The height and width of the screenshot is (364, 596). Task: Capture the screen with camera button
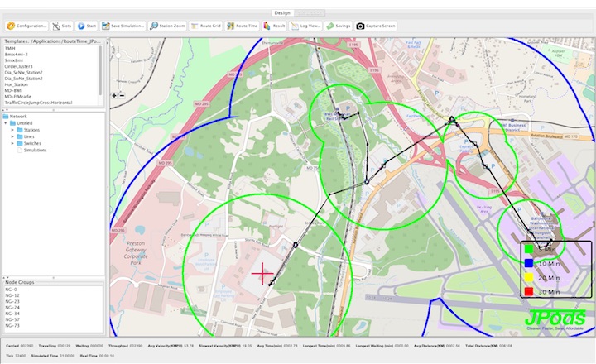click(377, 26)
